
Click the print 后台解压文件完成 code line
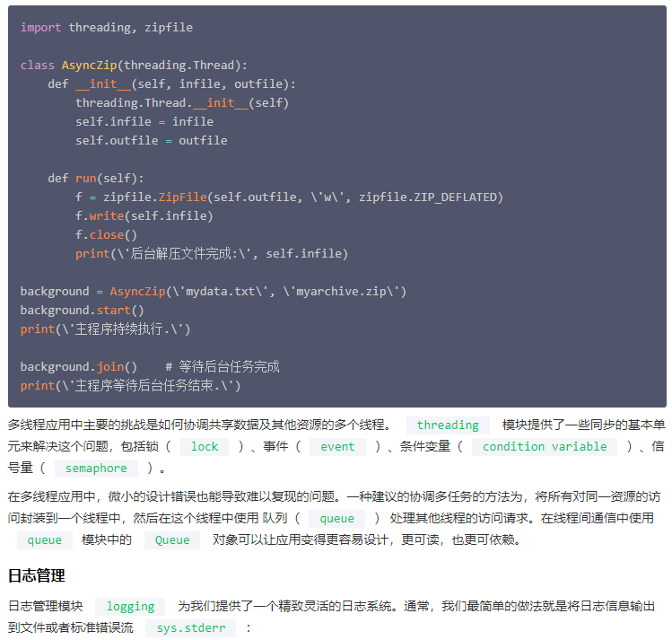point(212,254)
